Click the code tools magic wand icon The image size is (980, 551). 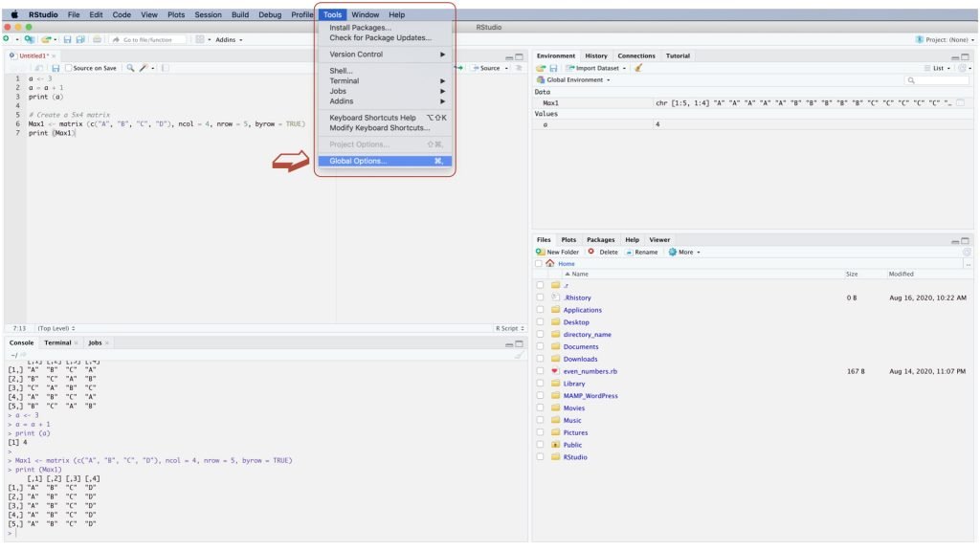(x=143, y=68)
